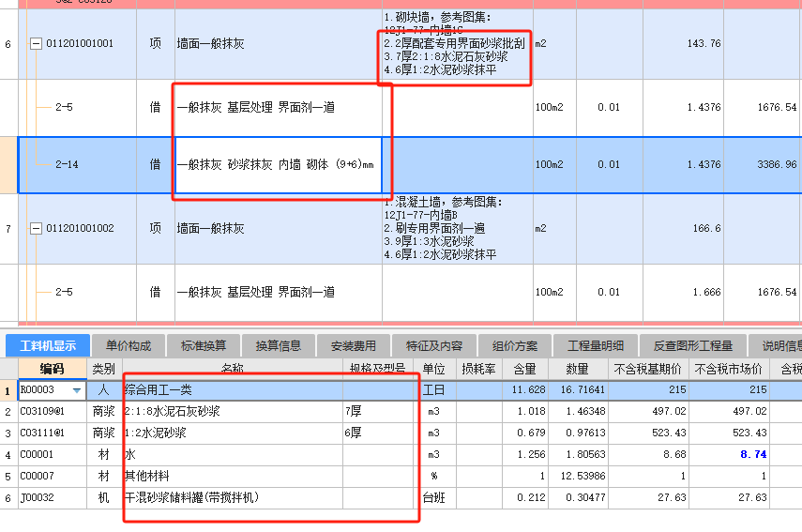Image resolution: width=802 pixels, height=532 pixels.
Task: Click the quantity value 16.71641
Action: pos(583,389)
